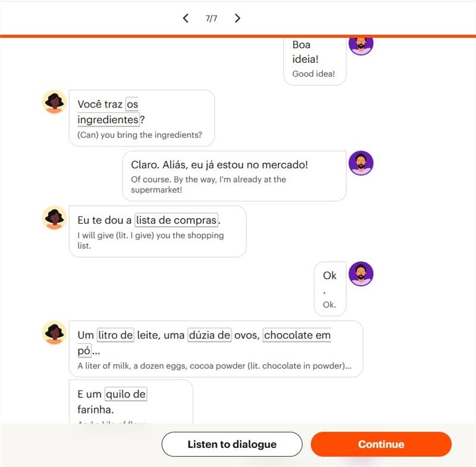
Task: Select highlighted phrase 'lista de compras'
Action: 176,220
